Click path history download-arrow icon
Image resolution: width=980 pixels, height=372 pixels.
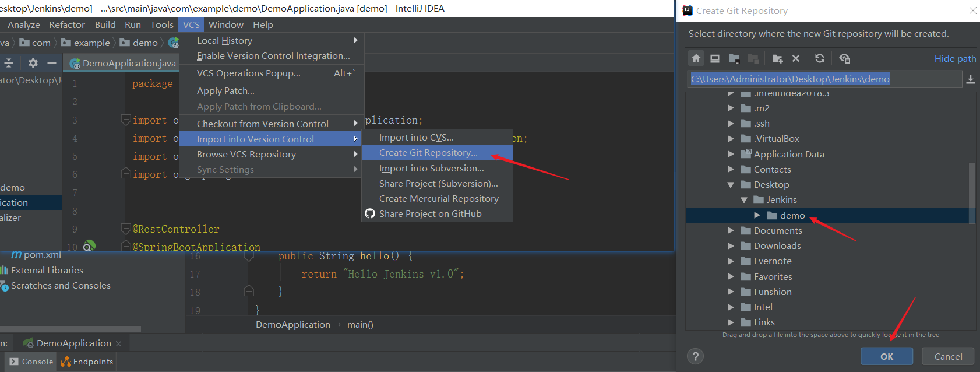pyautogui.click(x=971, y=79)
